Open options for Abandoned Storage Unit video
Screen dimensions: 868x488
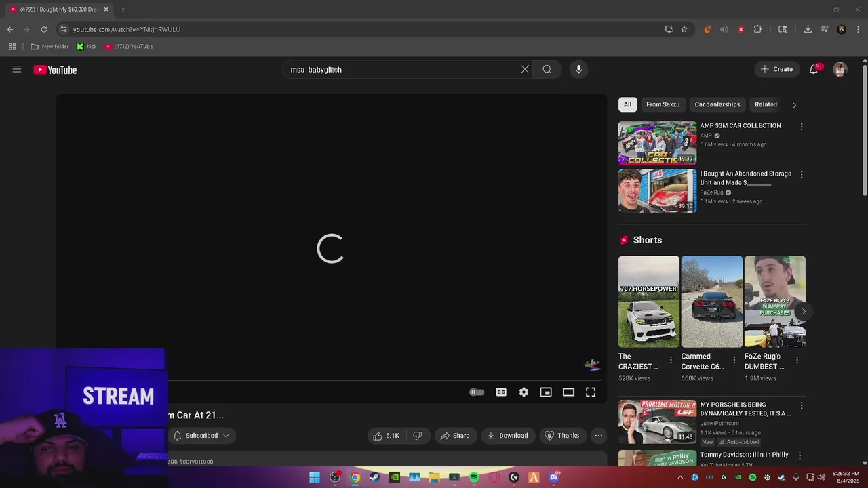[802, 174]
